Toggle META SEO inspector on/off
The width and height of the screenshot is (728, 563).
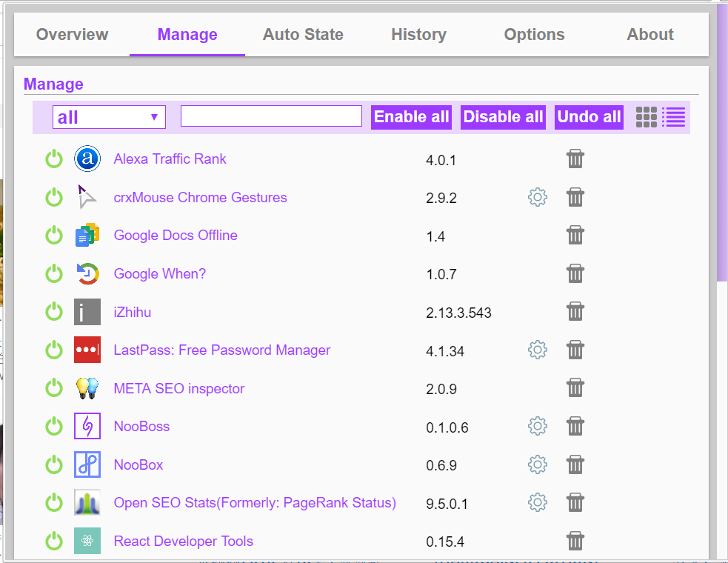point(54,388)
